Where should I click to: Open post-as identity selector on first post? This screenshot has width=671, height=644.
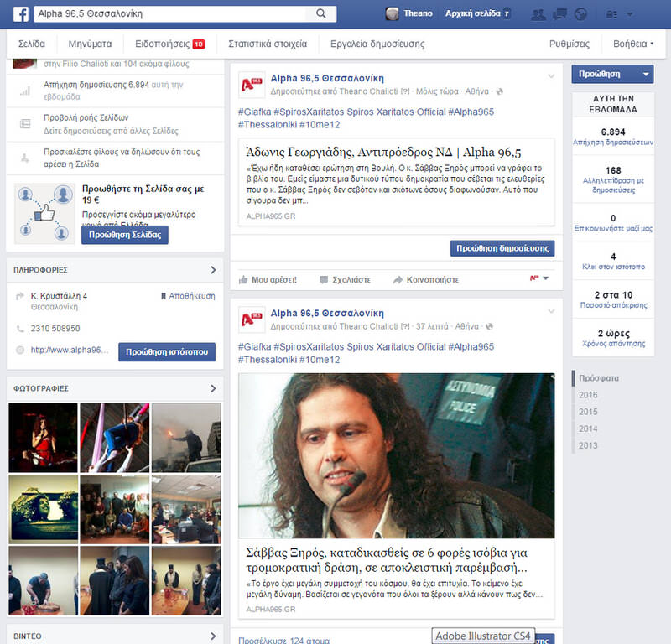pos(539,278)
